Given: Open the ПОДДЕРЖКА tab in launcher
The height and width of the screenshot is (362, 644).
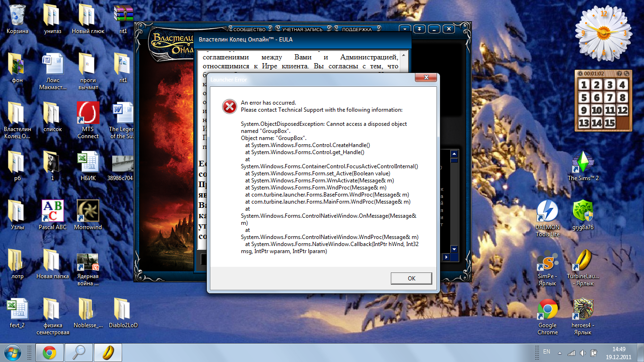Looking at the screenshot, I should [357, 29].
